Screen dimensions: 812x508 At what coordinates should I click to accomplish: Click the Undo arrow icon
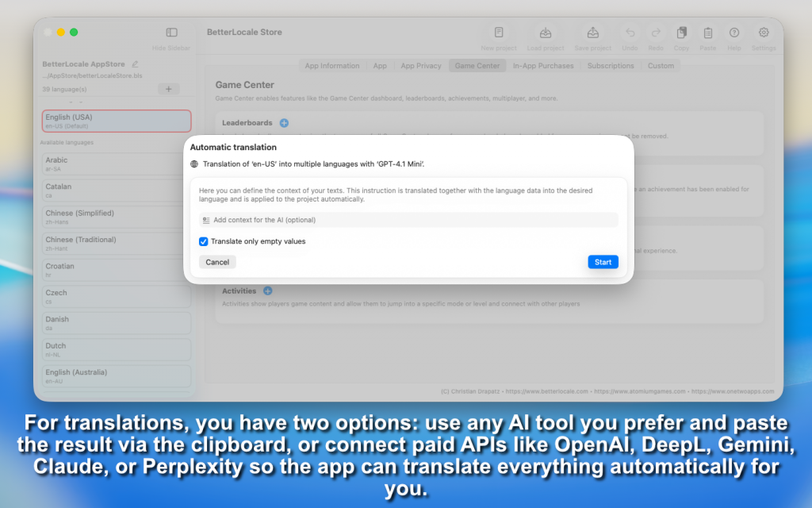[630, 33]
